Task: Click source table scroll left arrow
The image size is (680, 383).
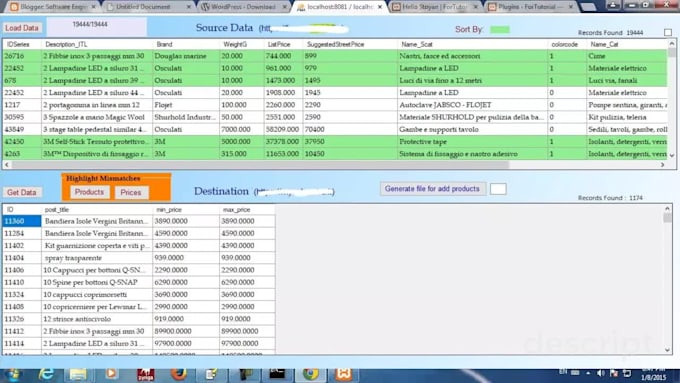Action: 7,165
